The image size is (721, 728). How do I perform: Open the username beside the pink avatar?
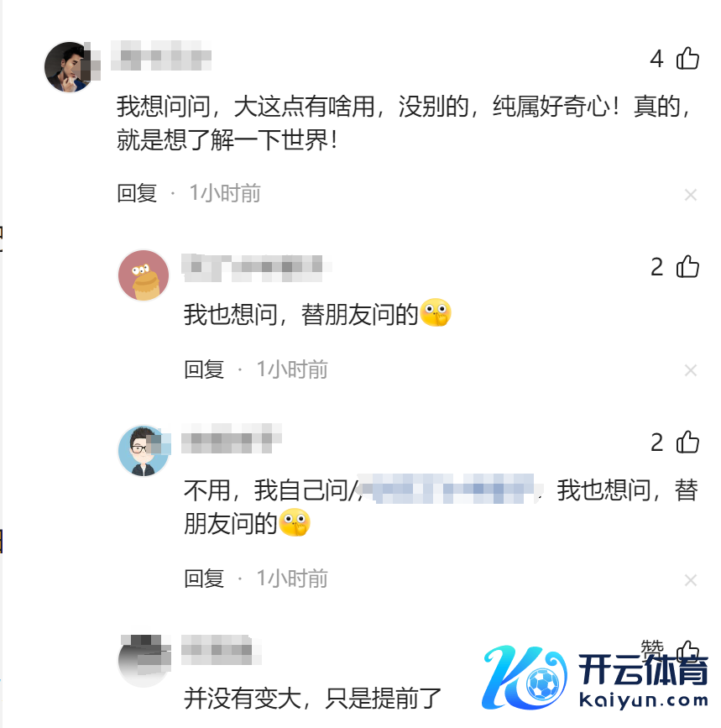pos(256,267)
